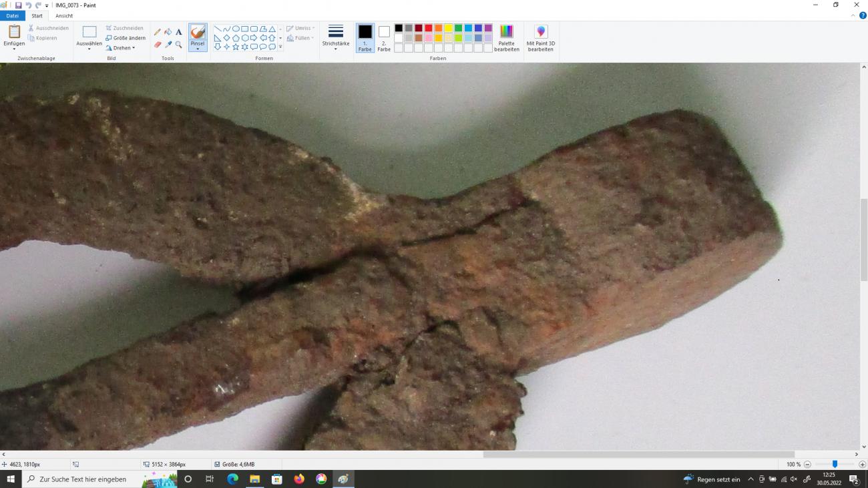The image size is (868, 488).
Task: Select the Fill bucket tool
Action: [168, 32]
